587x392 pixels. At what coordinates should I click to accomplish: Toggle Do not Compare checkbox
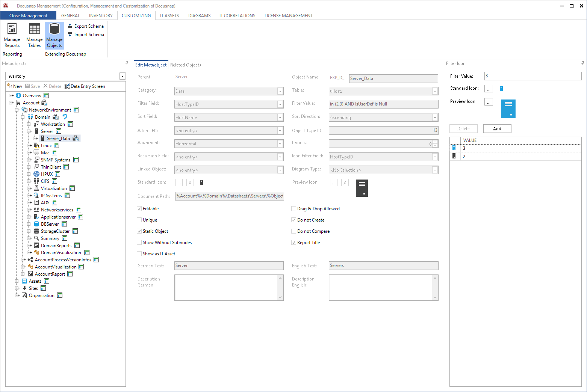click(294, 231)
